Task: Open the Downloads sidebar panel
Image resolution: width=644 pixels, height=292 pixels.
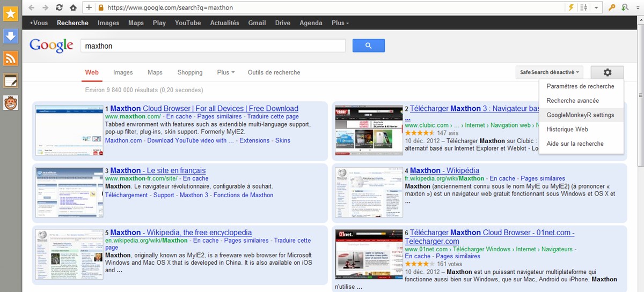Action: click(11, 36)
